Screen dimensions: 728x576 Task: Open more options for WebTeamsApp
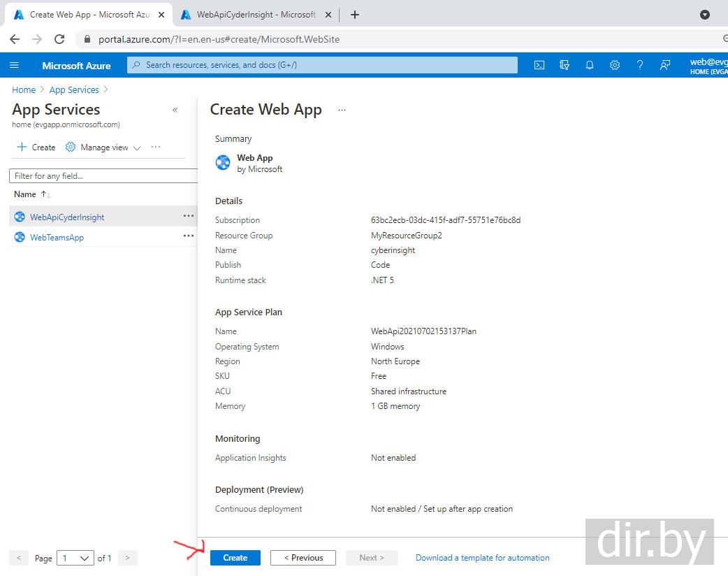[x=189, y=236]
